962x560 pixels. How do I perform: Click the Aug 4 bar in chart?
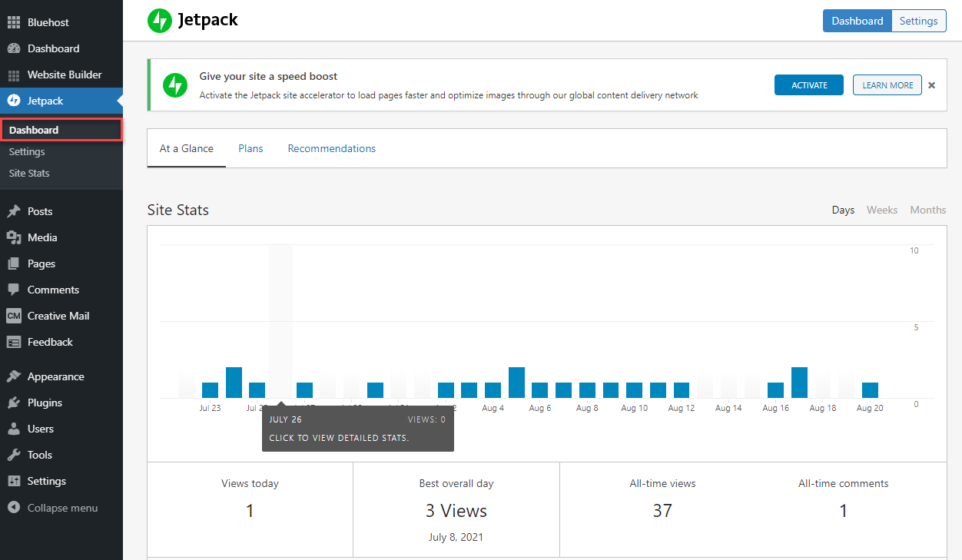(x=493, y=390)
